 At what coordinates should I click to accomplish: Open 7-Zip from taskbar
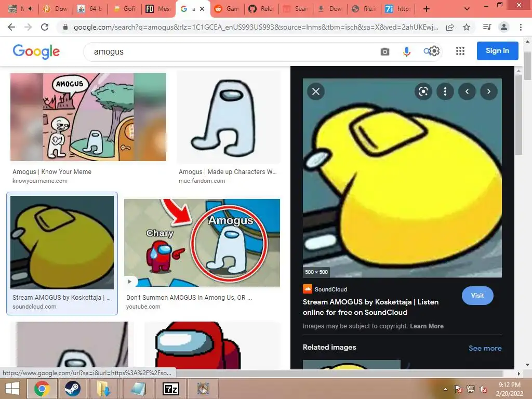pos(170,389)
